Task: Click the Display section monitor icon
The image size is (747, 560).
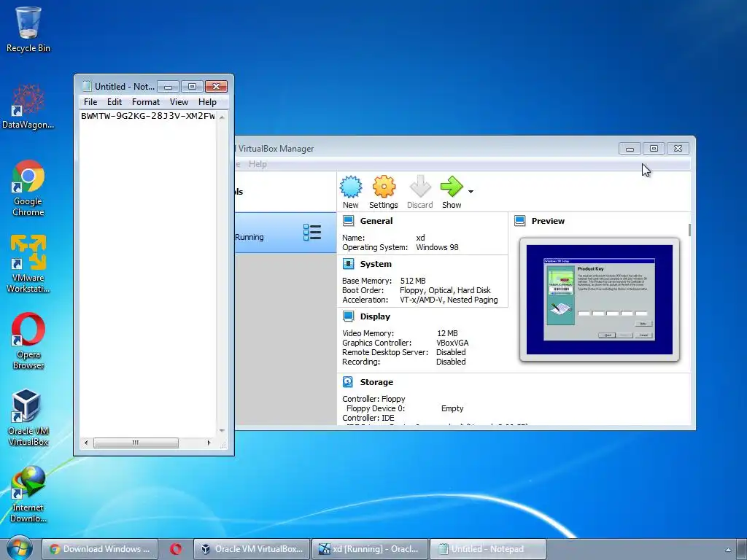Action: tap(348, 316)
